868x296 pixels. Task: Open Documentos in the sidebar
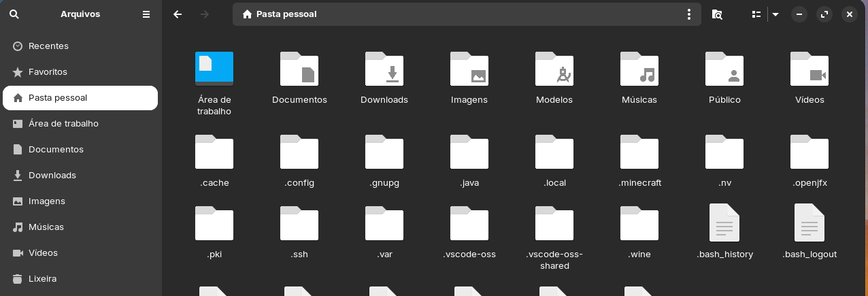tap(80, 149)
